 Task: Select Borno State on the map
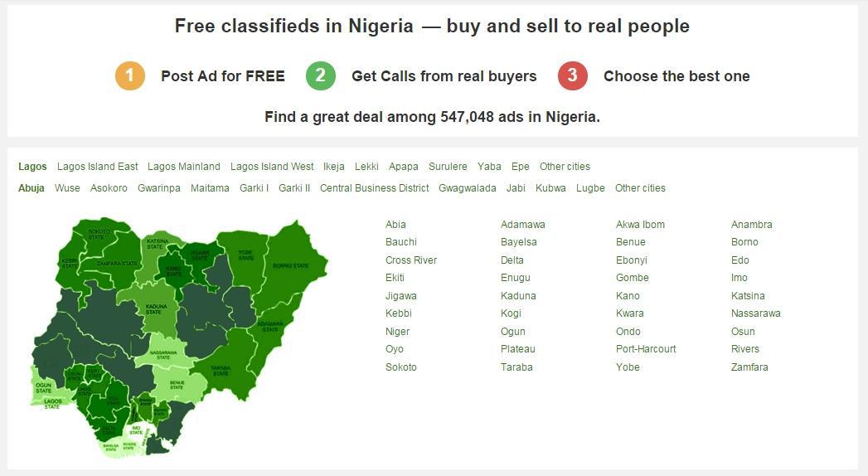(290, 265)
